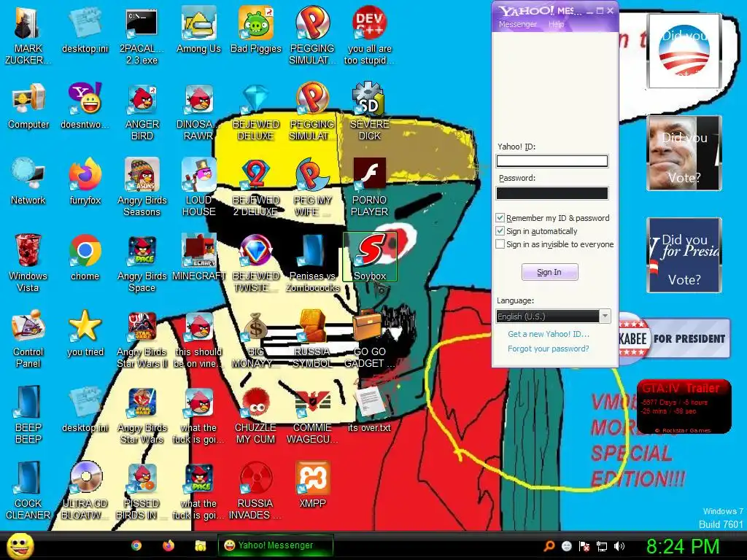The width and height of the screenshot is (747, 560).
Task: Open BIG MONAYY money bag icon
Action: click(x=256, y=340)
